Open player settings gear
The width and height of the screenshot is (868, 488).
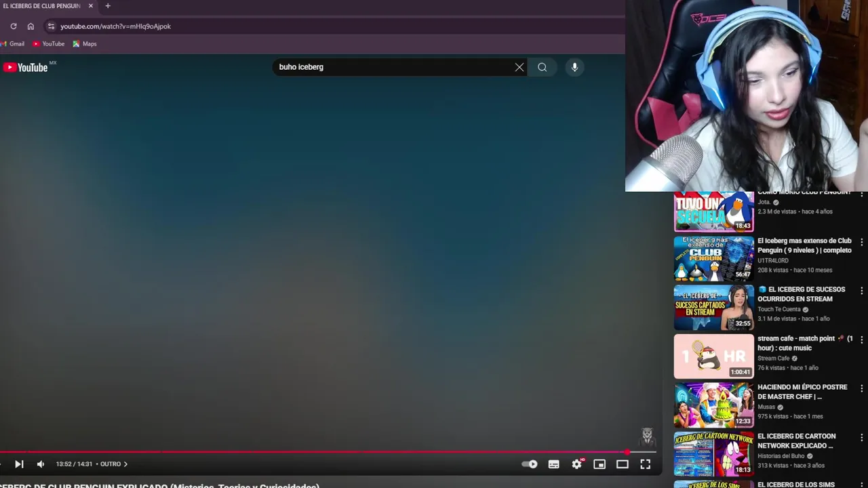point(577,464)
